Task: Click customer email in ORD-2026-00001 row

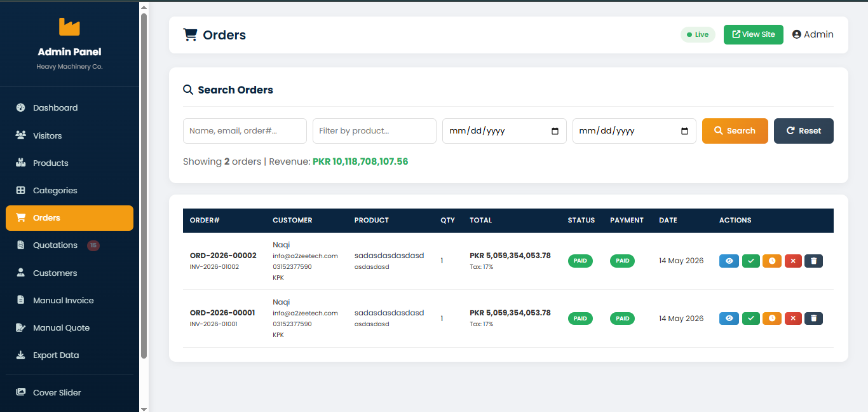Action: click(x=305, y=313)
